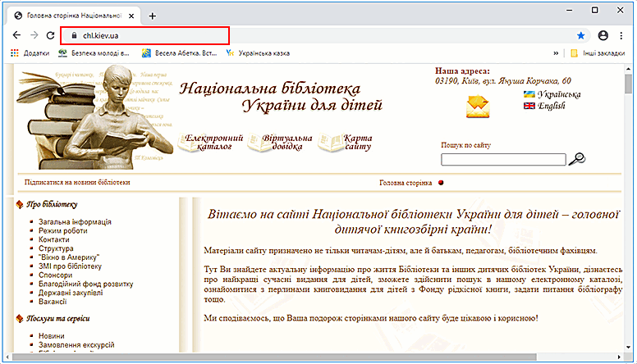Open the Віртуальна довідка link
Screen dimensions: 637x364
click(x=280, y=142)
